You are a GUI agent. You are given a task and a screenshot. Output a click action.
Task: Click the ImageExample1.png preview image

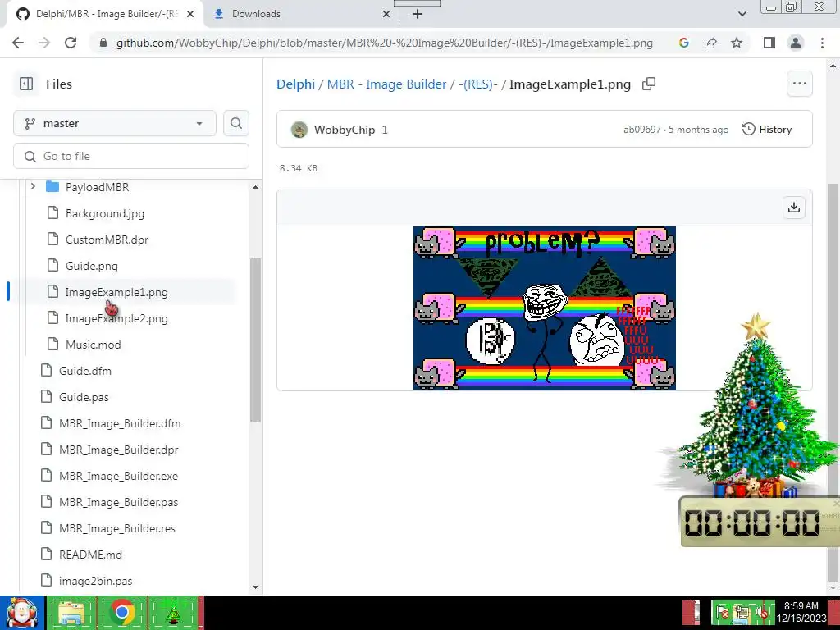545,308
